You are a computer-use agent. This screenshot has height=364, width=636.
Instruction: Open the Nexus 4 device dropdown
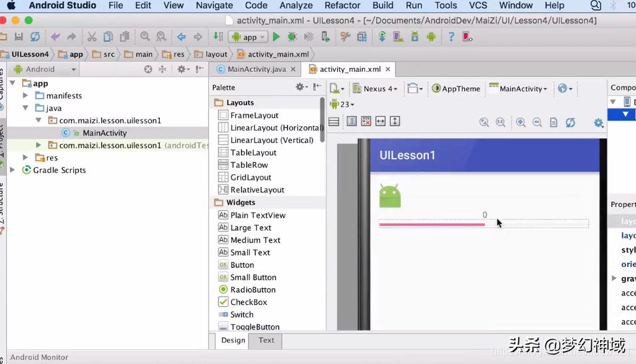376,89
